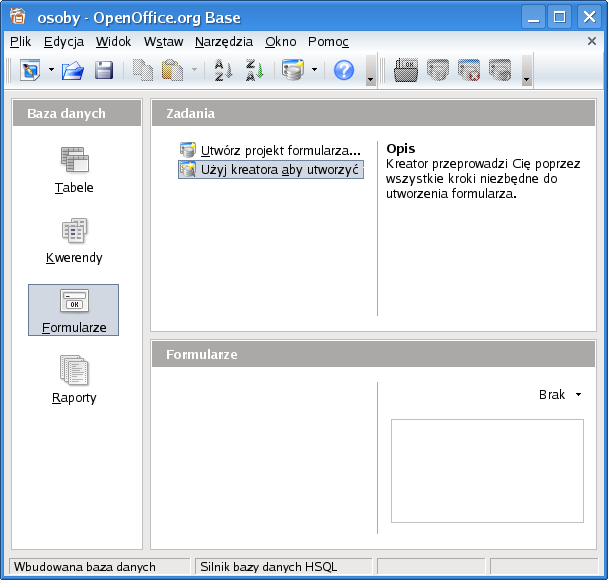Open the Wstaw menu
608x580 pixels.
tap(163, 41)
